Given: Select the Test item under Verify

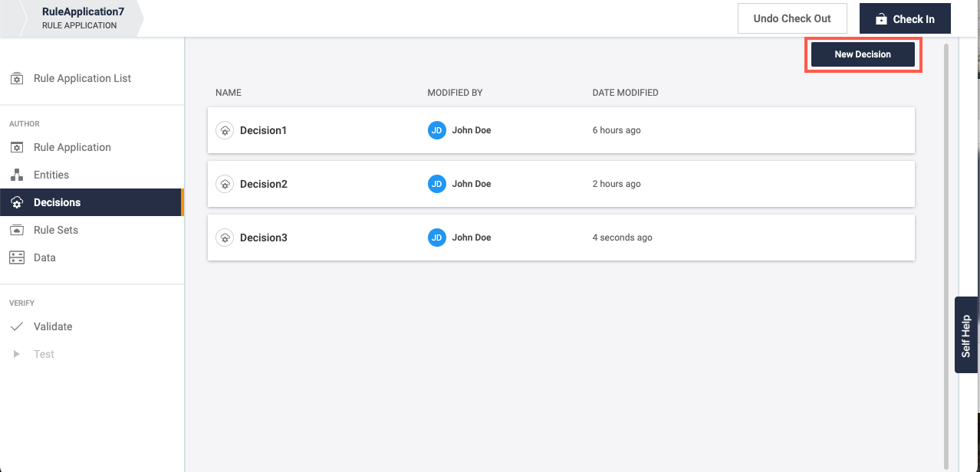Looking at the screenshot, I should tap(44, 354).
